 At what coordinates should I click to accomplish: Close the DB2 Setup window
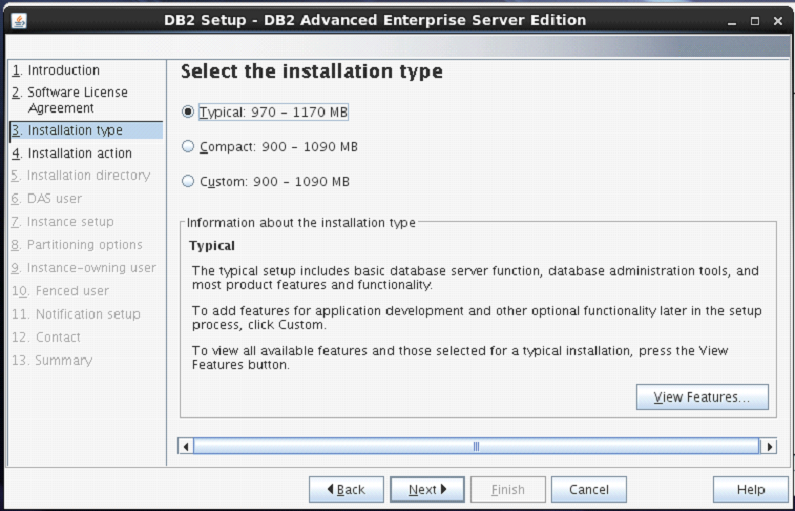[x=777, y=21]
